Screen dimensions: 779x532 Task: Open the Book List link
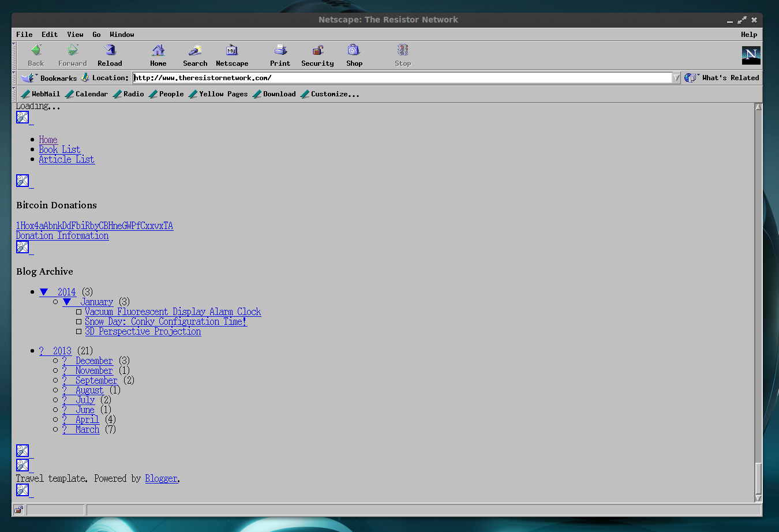click(60, 149)
